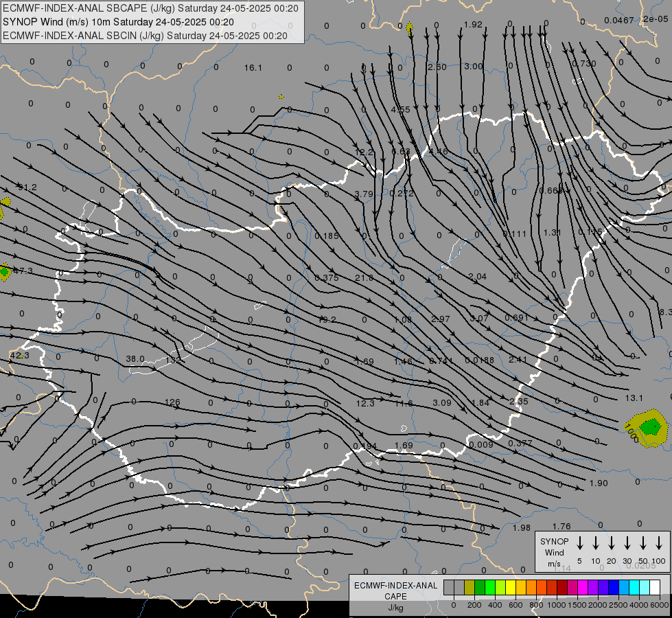Viewport: 672px width, 618px height.
Task: Click the 50 m/s wind arrow in legend
Action: [x=643, y=543]
